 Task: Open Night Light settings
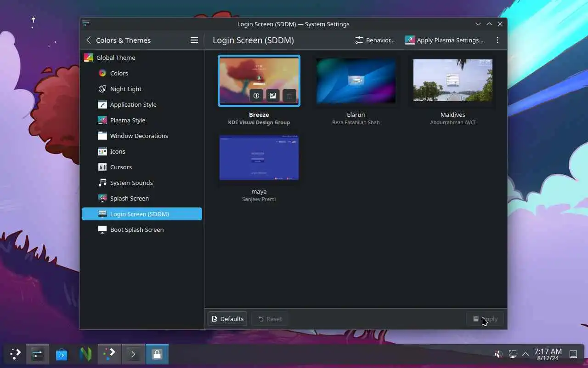click(141, 89)
